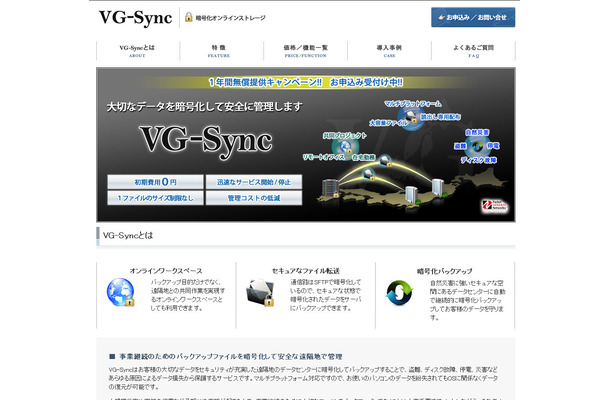Image resolution: width=610 pixels, height=400 pixels.
Task: Click the padlock icon beside 暗号化オンラインストレージ
Action: coord(189,17)
